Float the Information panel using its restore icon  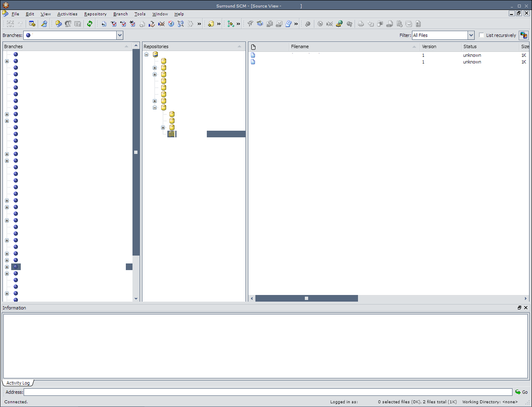[x=519, y=308]
